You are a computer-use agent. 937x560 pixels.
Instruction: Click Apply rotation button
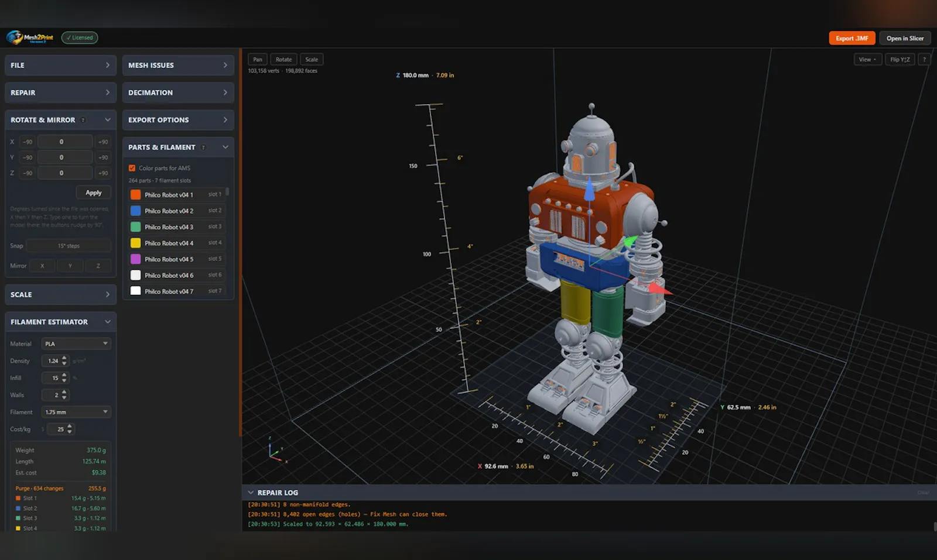pos(94,193)
